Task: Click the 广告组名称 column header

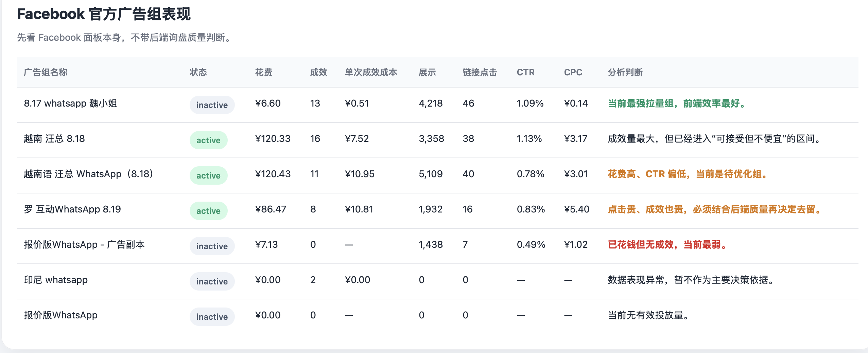Action: 46,72
